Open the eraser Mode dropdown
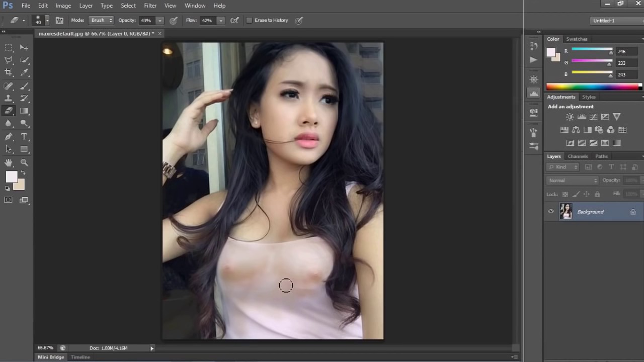Viewport: 644px width, 362px height. 101,20
